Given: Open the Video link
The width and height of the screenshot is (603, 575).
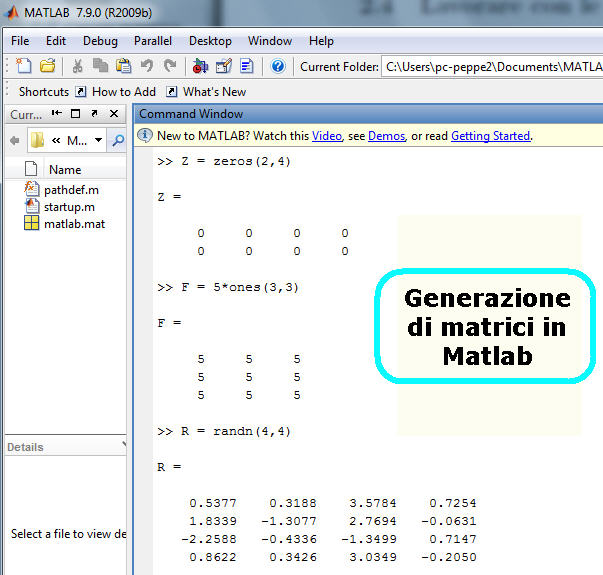Looking at the screenshot, I should [326, 136].
